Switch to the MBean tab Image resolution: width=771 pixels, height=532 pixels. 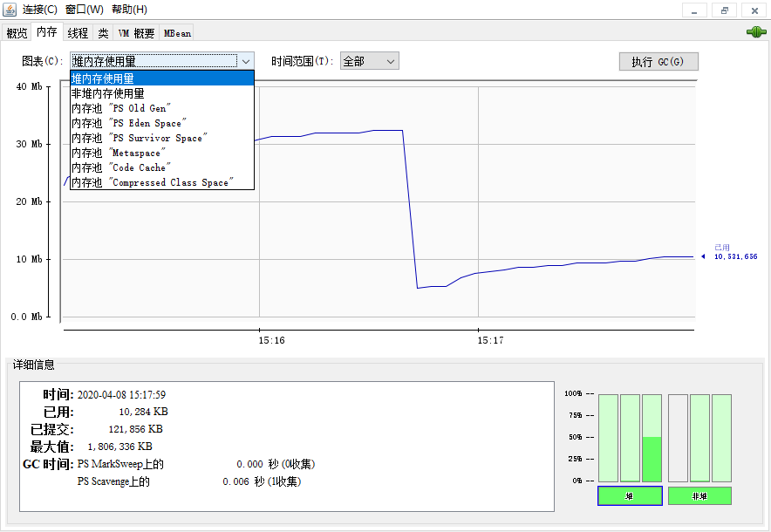tap(177, 32)
